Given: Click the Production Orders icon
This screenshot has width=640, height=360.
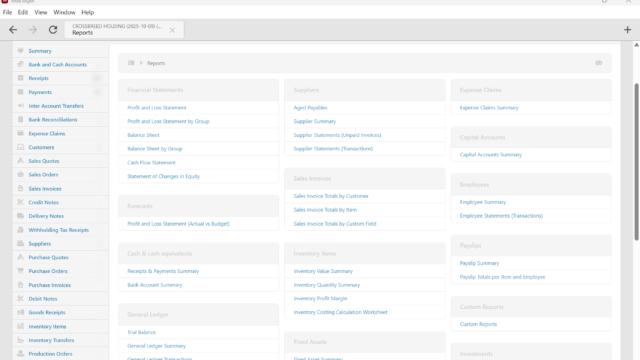Looking at the screenshot, I should 20,354.
